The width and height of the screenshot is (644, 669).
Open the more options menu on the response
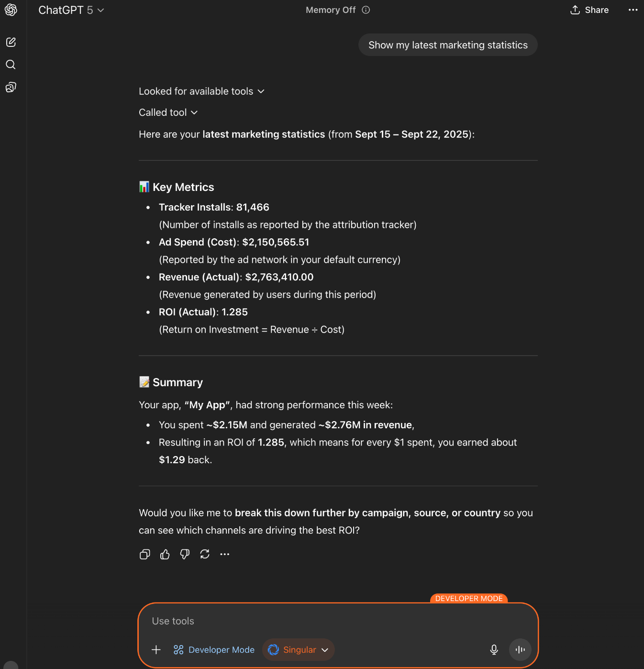(x=225, y=554)
